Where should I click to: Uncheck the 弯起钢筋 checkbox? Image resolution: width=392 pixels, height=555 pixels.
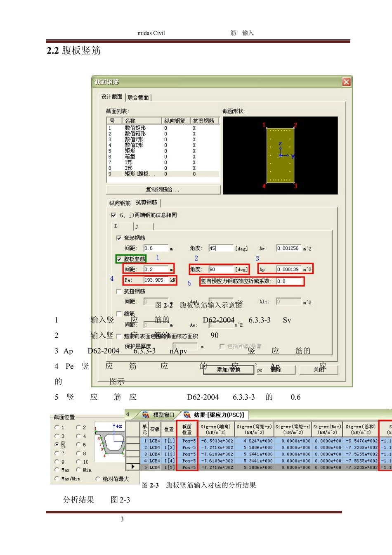click(119, 238)
